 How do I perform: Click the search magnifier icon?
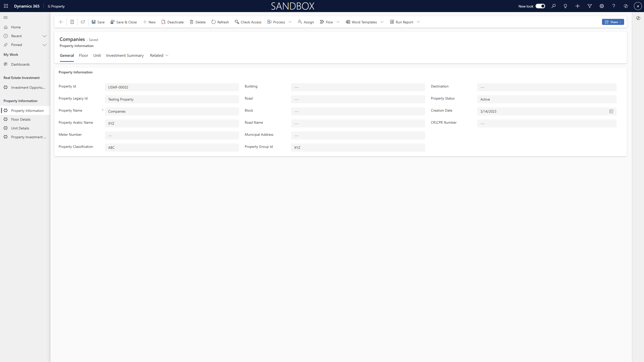tap(553, 6)
